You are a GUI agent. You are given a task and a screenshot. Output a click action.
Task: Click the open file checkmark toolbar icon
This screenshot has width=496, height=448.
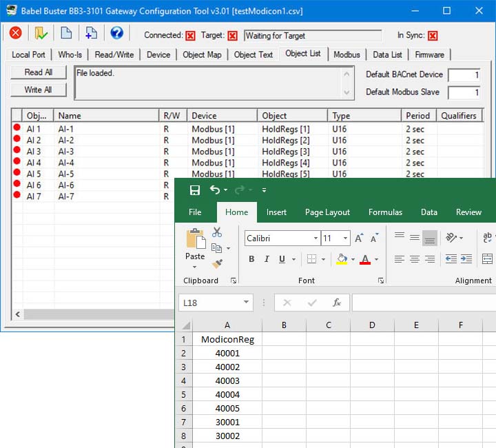click(x=41, y=33)
